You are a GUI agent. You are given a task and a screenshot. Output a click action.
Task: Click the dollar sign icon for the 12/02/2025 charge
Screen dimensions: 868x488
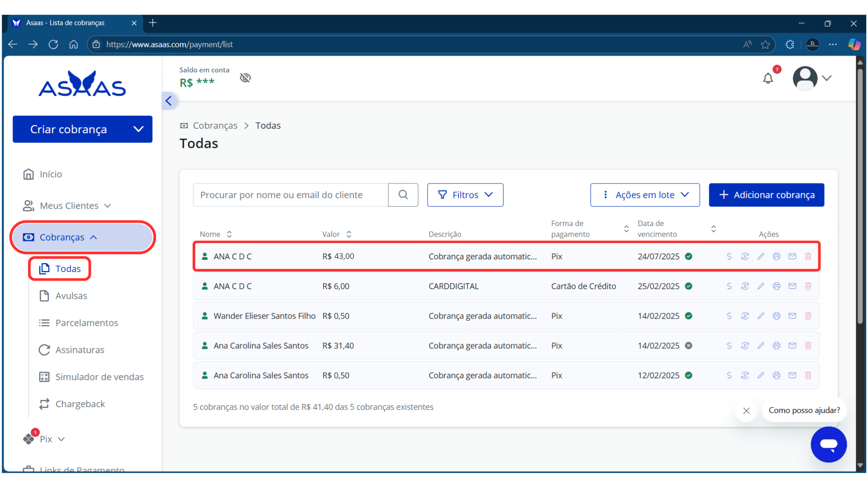click(729, 375)
